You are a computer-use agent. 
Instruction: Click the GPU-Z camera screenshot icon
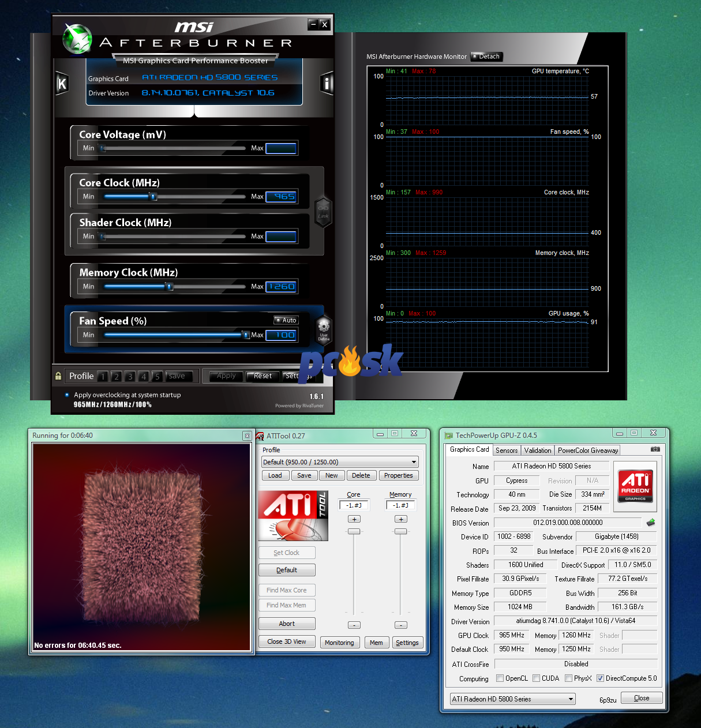[655, 449]
